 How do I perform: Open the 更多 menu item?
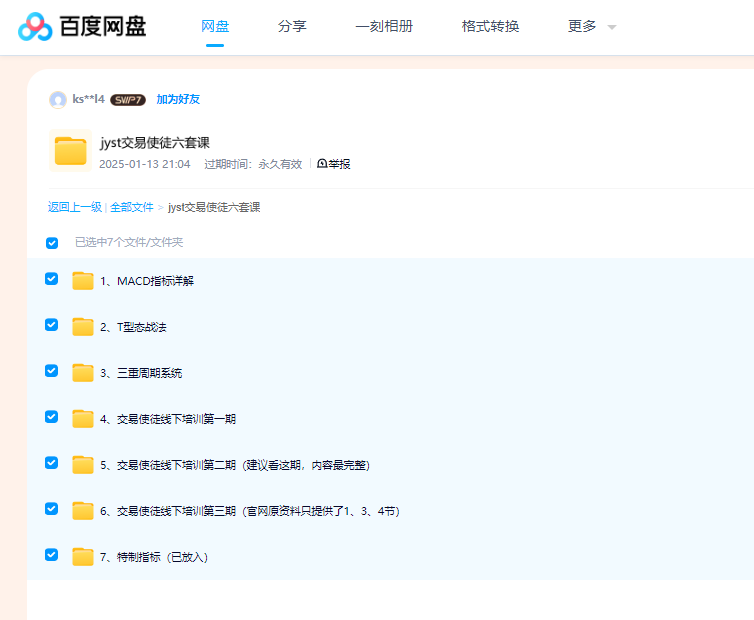click(582, 26)
